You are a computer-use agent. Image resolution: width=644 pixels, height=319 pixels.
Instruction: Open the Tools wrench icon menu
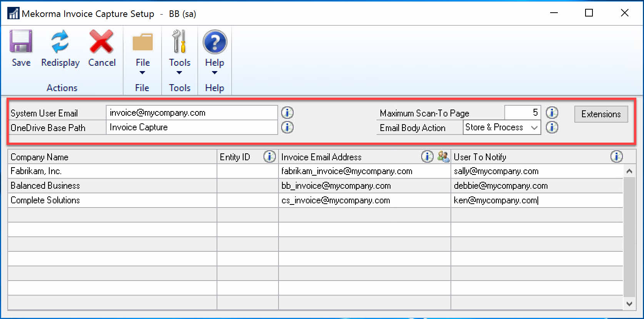179,42
